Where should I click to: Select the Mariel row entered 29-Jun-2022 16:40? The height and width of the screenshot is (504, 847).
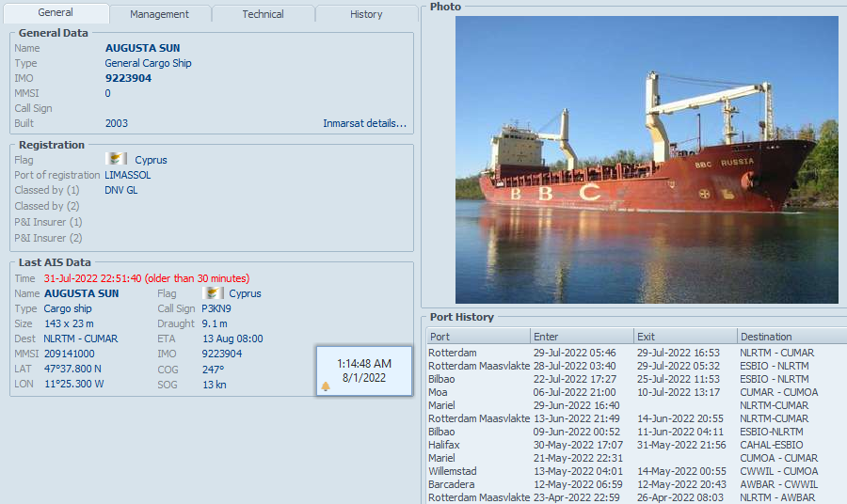(x=637, y=405)
